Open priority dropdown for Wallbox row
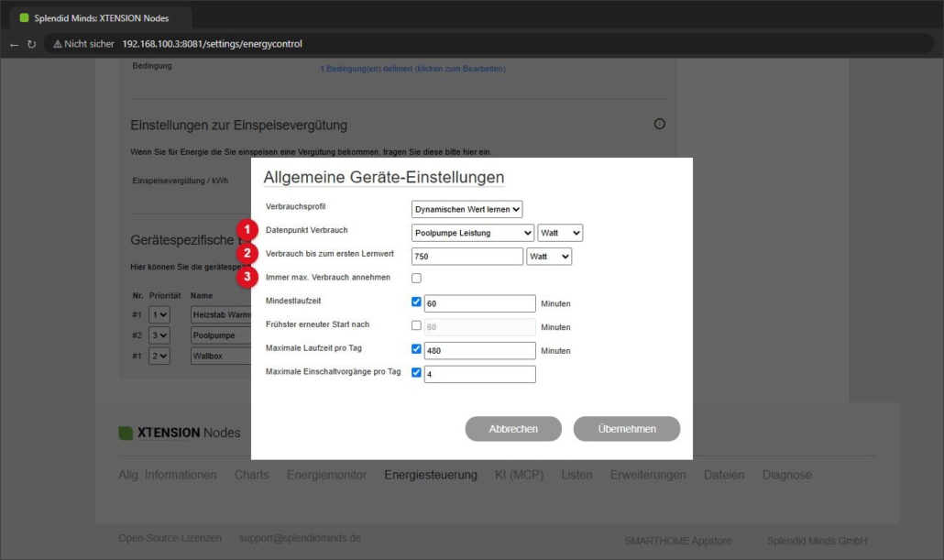The width and height of the screenshot is (944, 560). [159, 356]
